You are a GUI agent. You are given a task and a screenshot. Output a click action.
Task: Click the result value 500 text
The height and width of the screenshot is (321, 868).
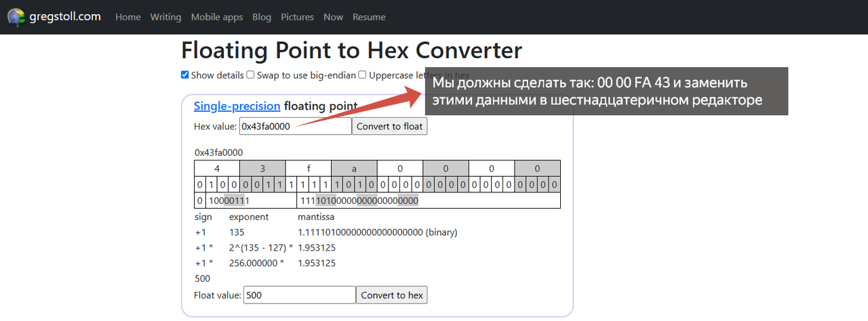tap(202, 278)
